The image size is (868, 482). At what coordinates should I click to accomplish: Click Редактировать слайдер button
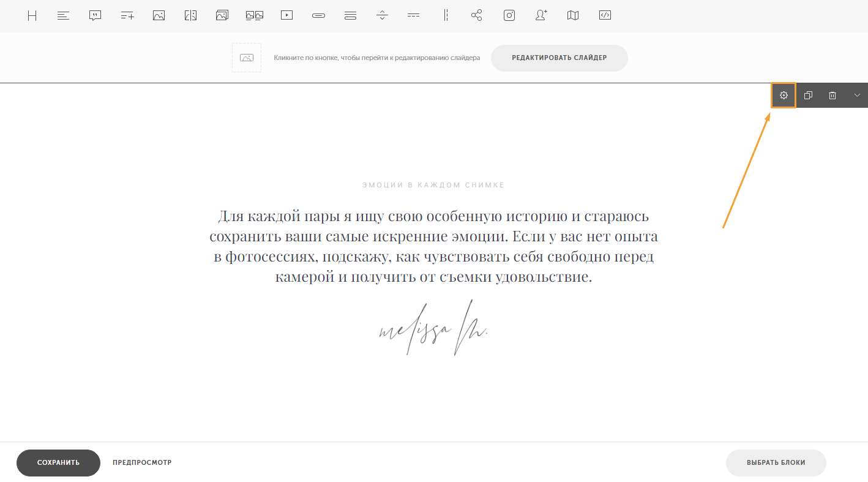click(x=559, y=58)
